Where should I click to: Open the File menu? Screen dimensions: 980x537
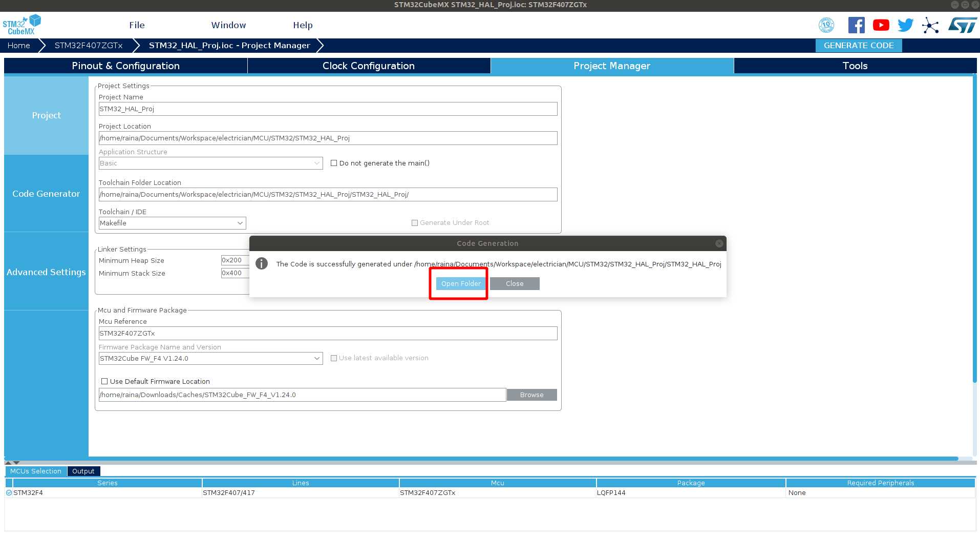pos(137,25)
